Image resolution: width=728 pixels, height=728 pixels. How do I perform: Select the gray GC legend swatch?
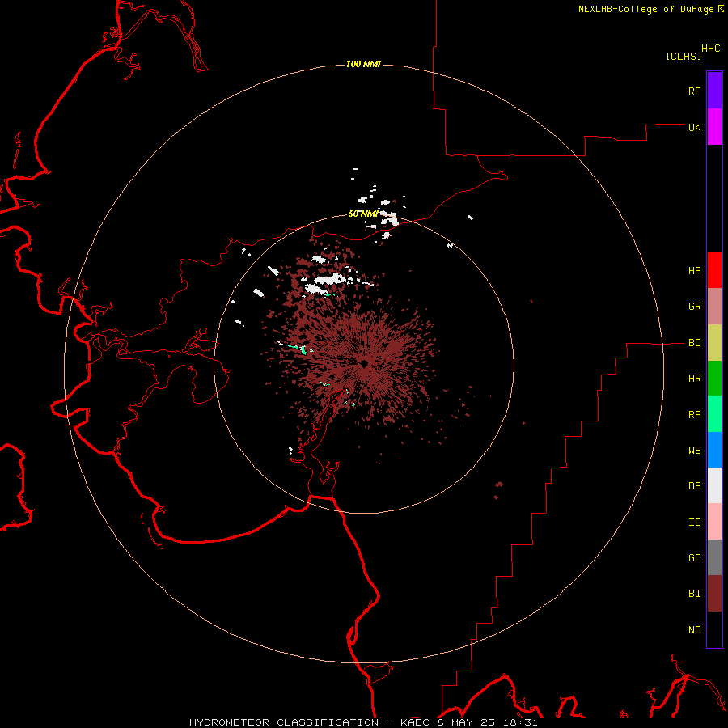(714, 557)
